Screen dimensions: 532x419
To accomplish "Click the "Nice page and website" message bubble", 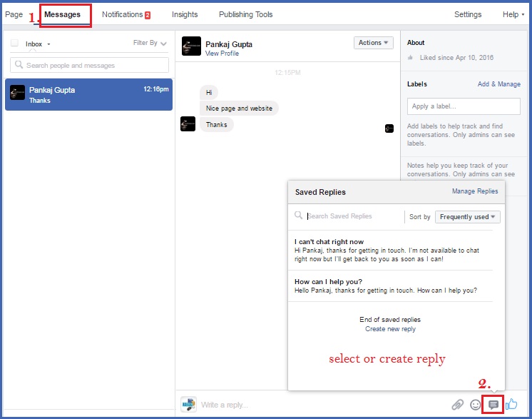I will coord(239,108).
